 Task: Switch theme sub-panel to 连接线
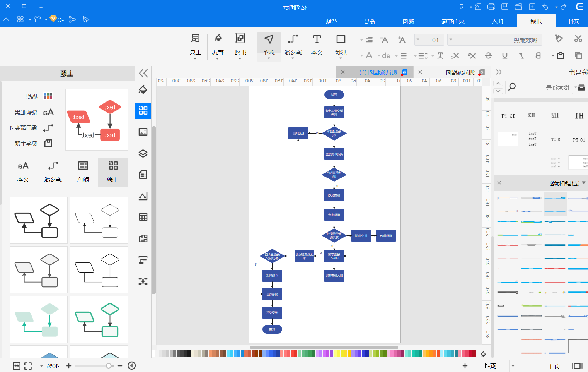point(53,172)
